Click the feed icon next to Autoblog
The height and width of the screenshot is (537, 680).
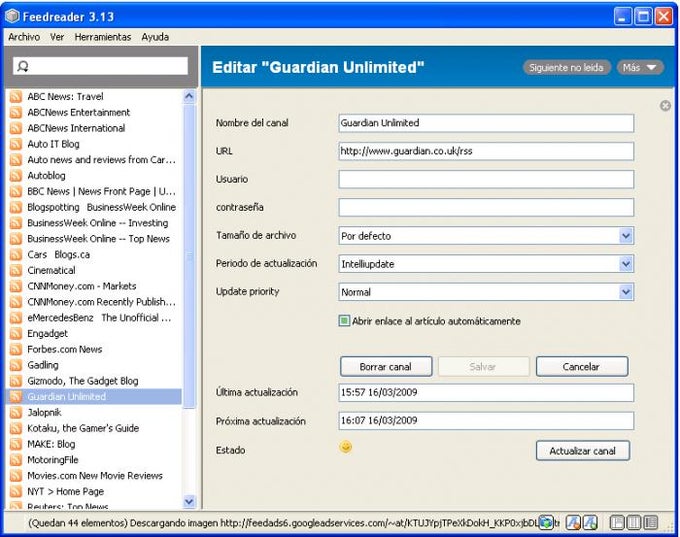(x=16, y=175)
